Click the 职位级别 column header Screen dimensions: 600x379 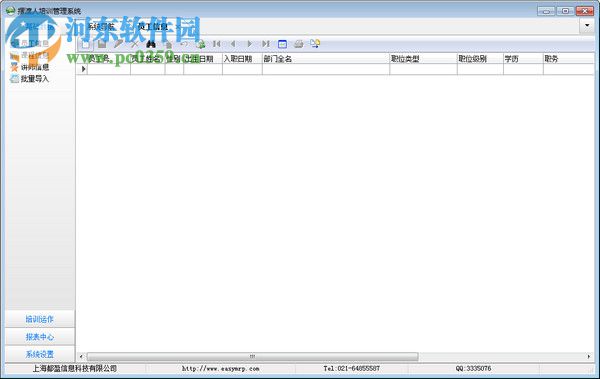[480, 59]
